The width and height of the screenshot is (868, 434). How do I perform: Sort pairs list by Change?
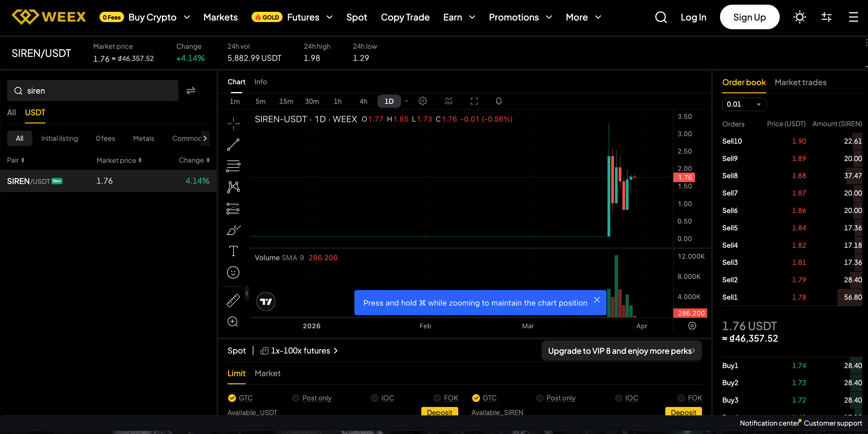click(194, 160)
